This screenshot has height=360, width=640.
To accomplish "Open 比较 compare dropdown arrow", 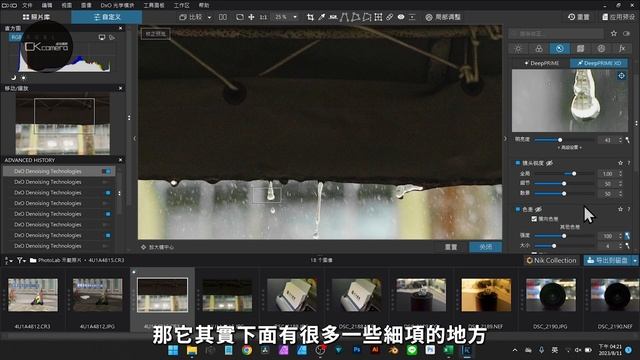I will (x=209, y=17).
